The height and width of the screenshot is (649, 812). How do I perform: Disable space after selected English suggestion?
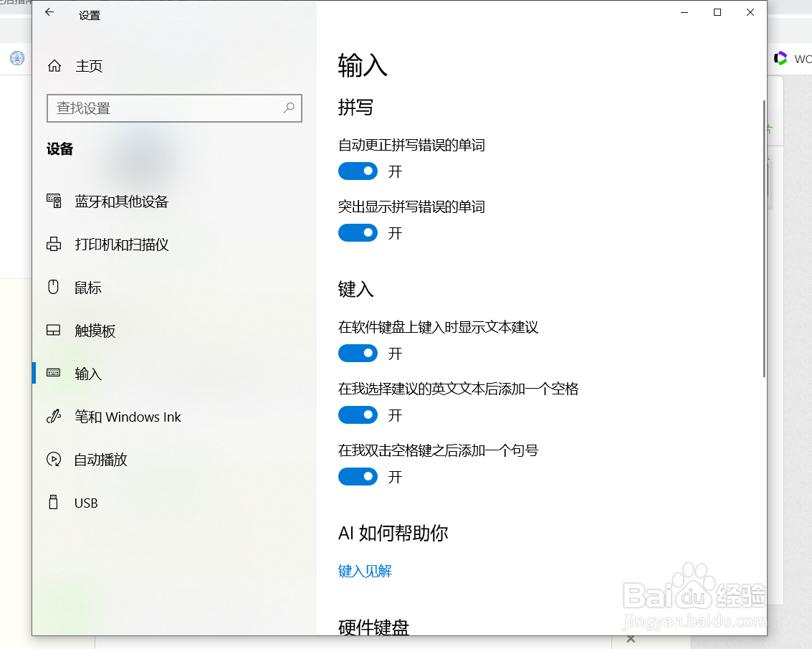358,414
